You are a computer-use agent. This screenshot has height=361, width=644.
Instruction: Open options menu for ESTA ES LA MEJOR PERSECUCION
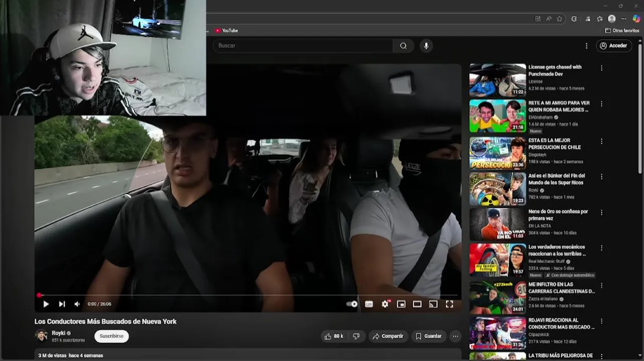pos(601,141)
